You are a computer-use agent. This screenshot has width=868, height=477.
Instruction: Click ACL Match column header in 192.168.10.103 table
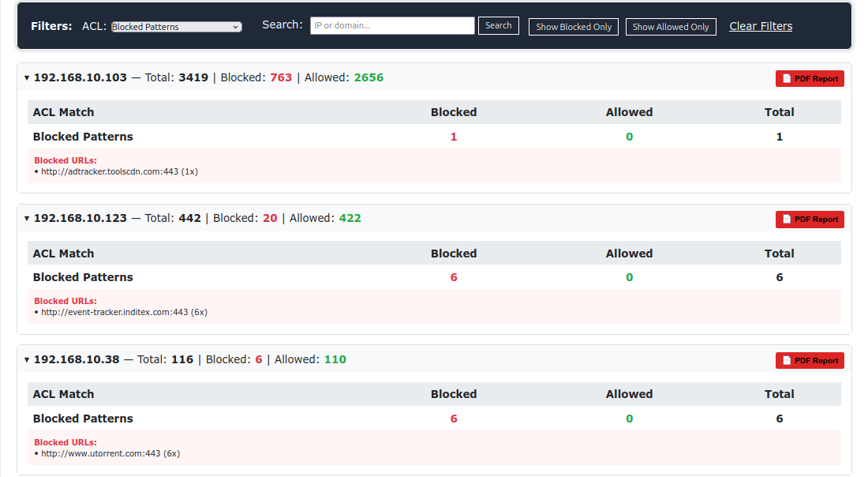[64, 112]
